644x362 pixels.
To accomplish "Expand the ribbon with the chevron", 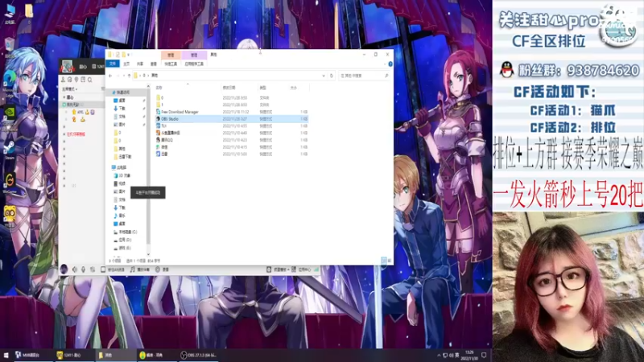I will [x=385, y=64].
